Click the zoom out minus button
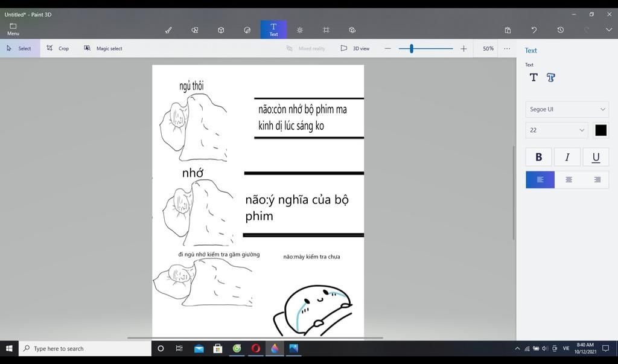Viewport: 618px width, 364px height. (x=388, y=48)
